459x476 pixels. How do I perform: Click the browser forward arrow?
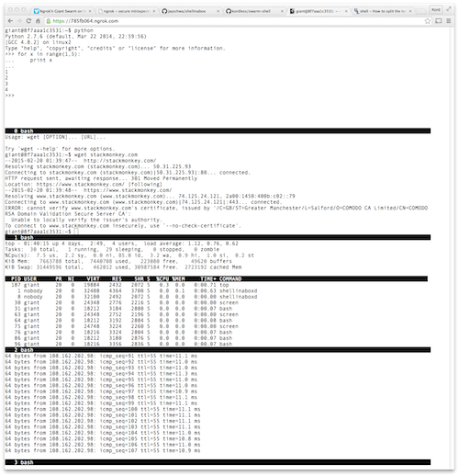click(x=19, y=21)
